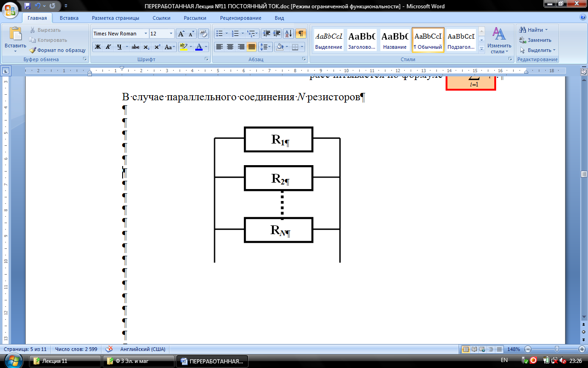Align text right
Viewport: 588px width, 368px height.
(x=241, y=47)
